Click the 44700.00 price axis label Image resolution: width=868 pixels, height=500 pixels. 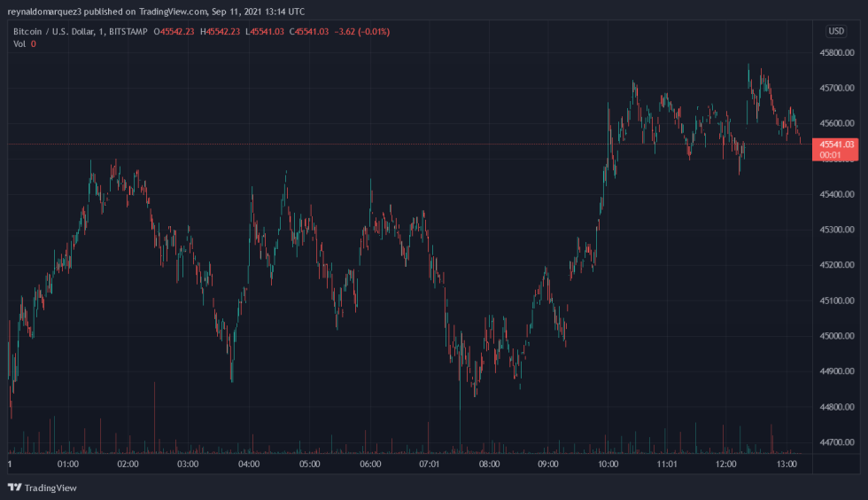coord(837,441)
